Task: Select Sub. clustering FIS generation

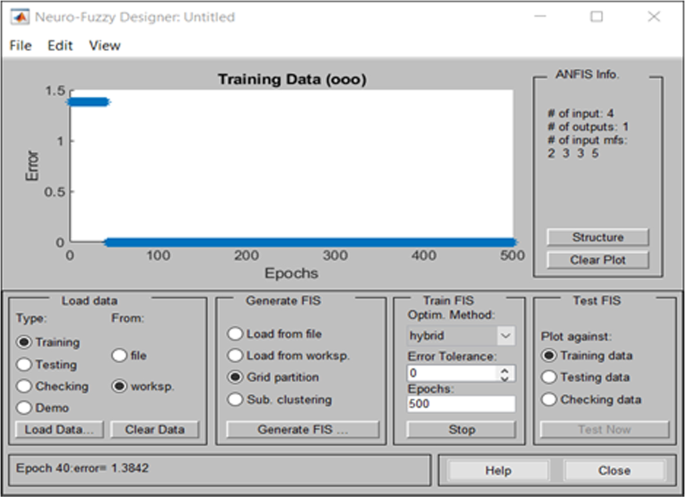Action: [x=236, y=400]
